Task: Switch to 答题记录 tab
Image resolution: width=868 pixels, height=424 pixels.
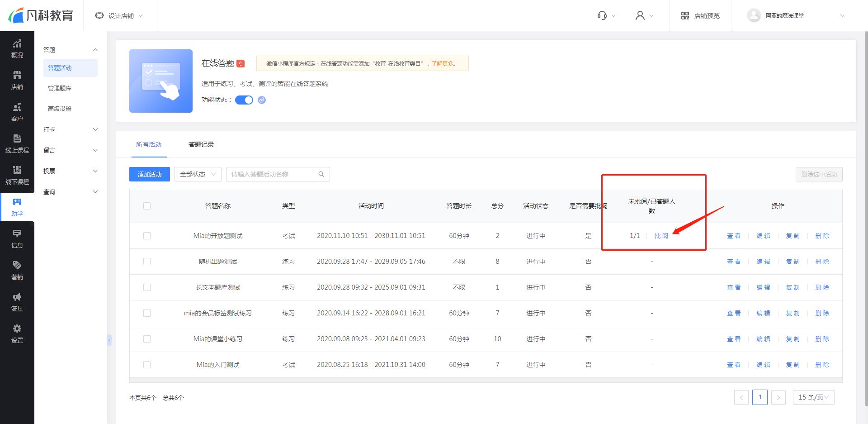Action: click(x=201, y=144)
